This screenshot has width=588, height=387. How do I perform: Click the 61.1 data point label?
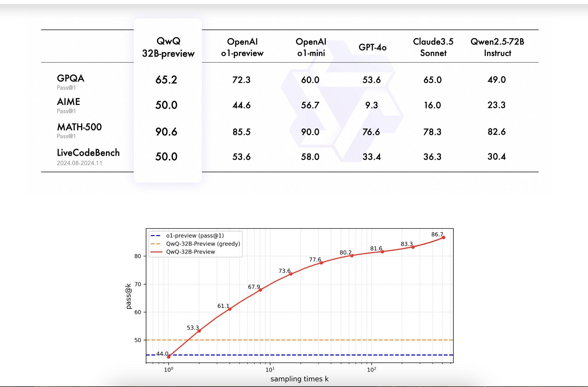[x=223, y=306]
